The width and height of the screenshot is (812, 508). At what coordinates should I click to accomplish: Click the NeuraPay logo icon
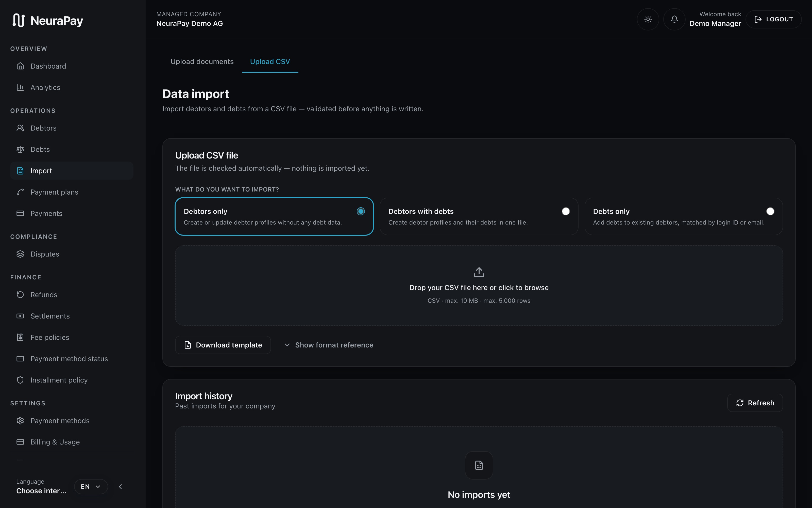[x=19, y=20]
